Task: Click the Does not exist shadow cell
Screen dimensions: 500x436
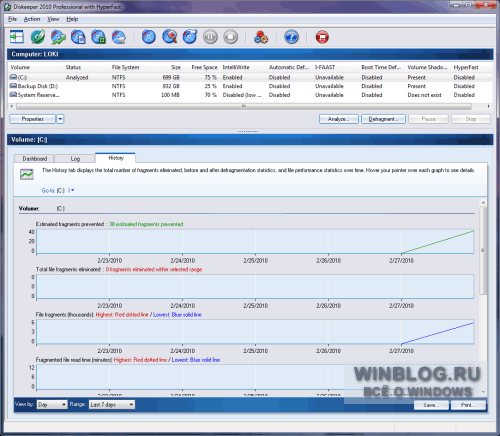Action: click(x=424, y=95)
